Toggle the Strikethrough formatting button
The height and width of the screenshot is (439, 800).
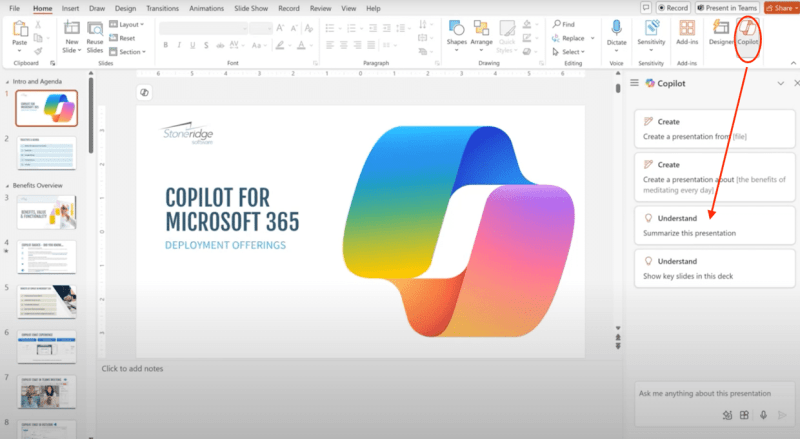[220, 45]
